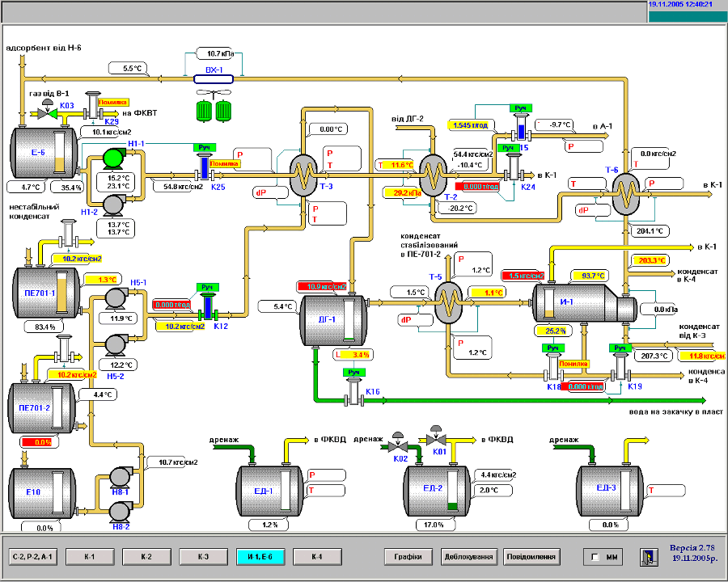Toggle the мм units checkbox
Screen dimensions: 728x582
tap(595, 557)
